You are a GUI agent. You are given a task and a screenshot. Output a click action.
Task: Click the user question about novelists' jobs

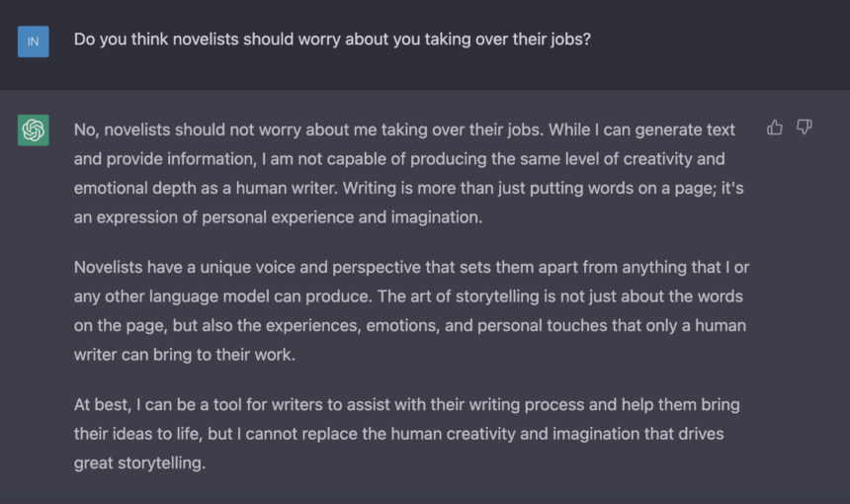[332, 40]
